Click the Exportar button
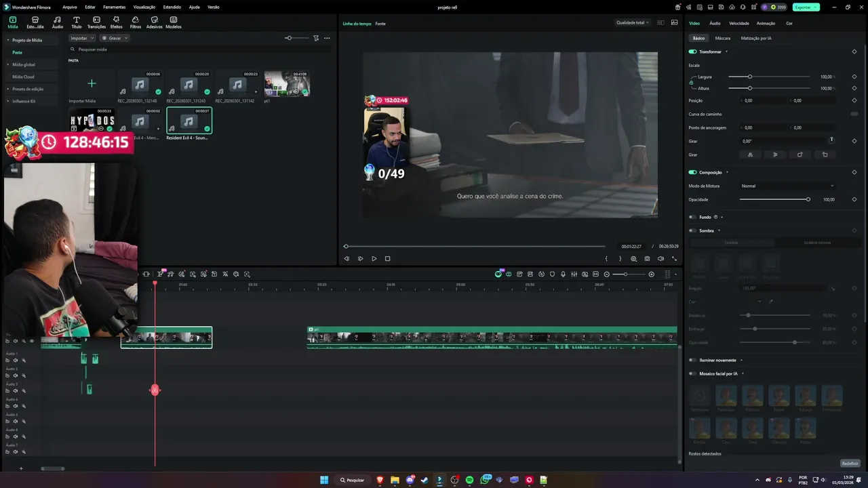The width and height of the screenshot is (868, 488). [x=806, y=7]
